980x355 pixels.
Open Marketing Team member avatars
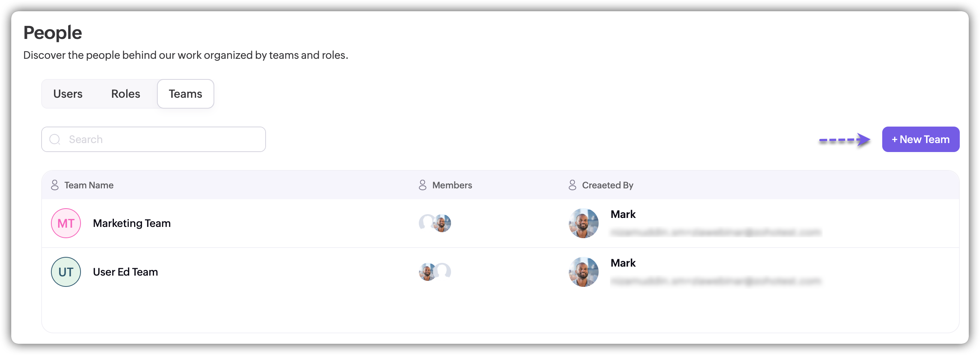coord(435,223)
